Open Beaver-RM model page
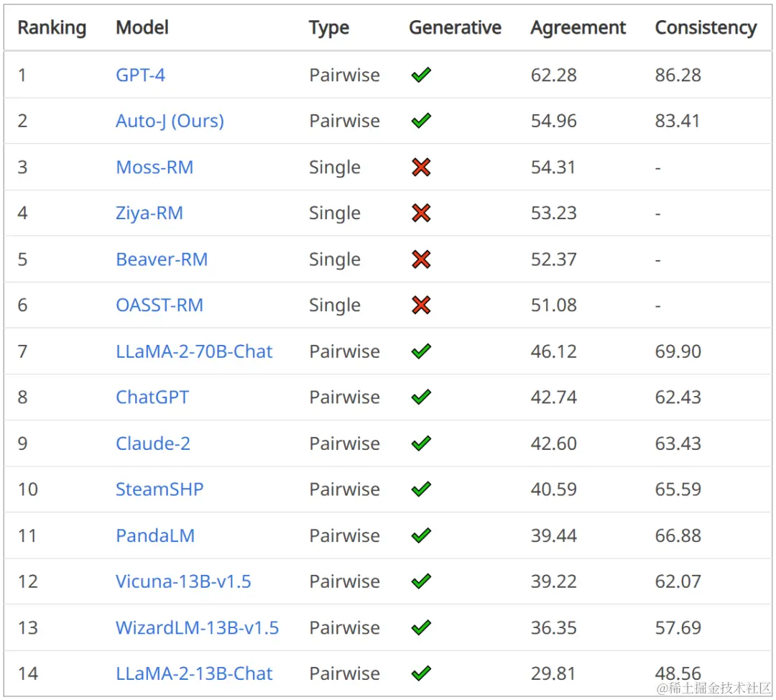This screenshot has width=776, height=700. pyautogui.click(x=162, y=259)
